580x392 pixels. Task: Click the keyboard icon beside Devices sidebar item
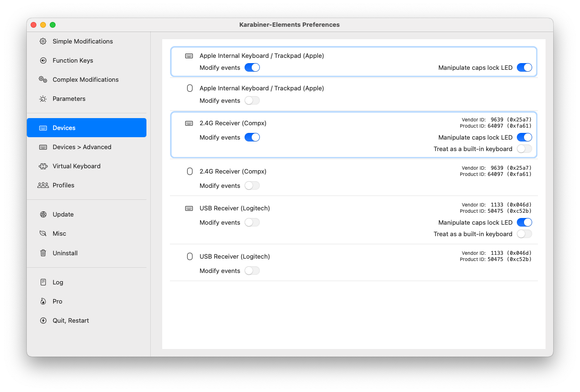click(43, 128)
